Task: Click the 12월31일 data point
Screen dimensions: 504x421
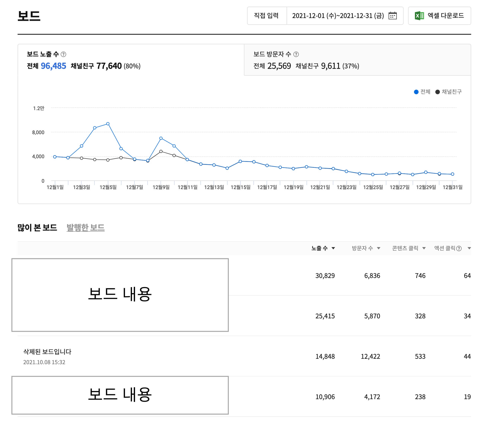Action: [x=452, y=174]
